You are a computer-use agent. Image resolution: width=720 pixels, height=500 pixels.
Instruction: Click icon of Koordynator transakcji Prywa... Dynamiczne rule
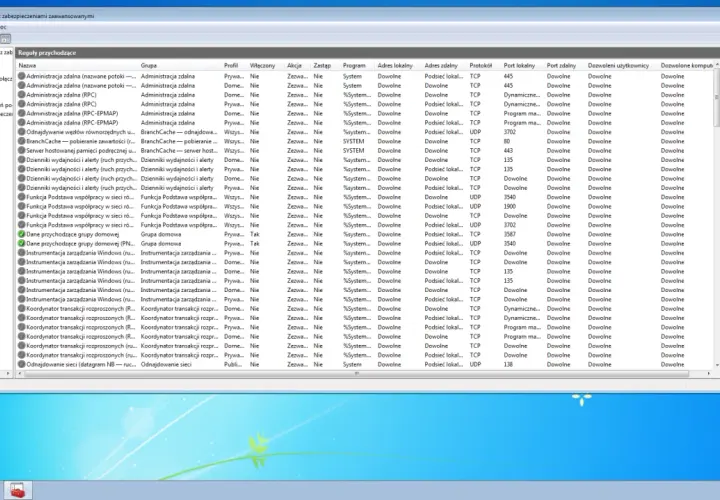click(x=21, y=318)
